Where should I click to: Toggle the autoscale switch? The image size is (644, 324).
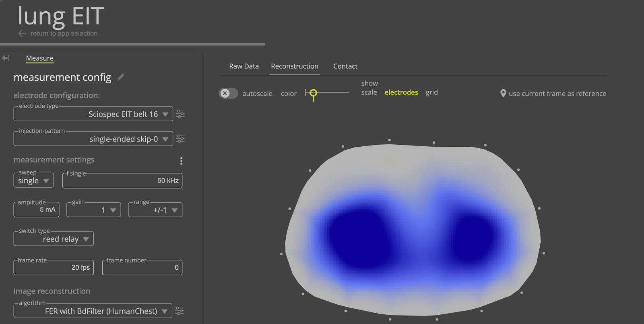point(228,93)
